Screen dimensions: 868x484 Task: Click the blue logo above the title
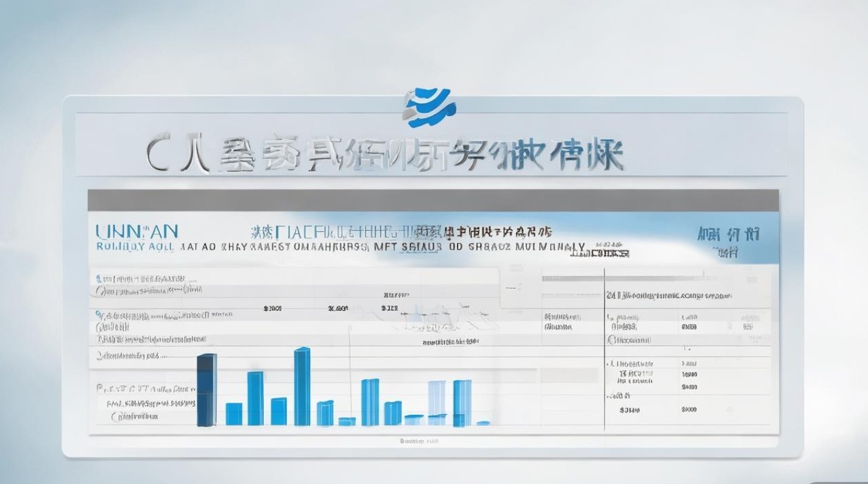point(431,103)
